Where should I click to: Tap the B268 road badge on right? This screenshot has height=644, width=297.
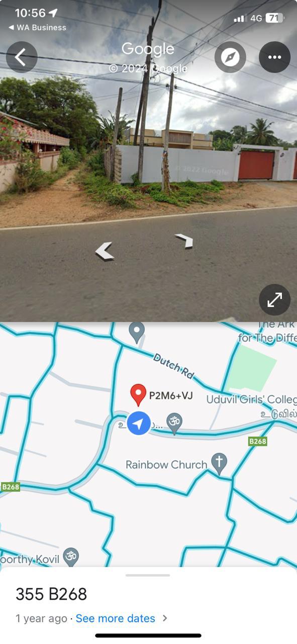click(258, 441)
